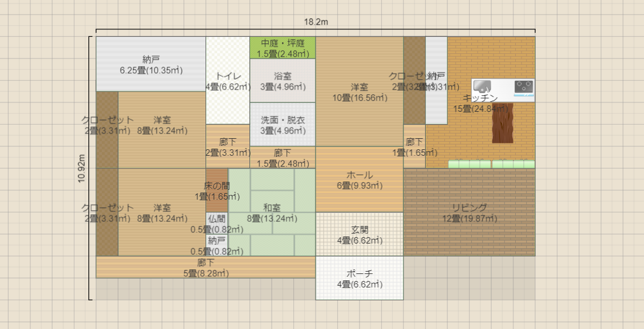
Task: Select the クローゼット beside 洋室 10畳
Action: click(415, 81)
